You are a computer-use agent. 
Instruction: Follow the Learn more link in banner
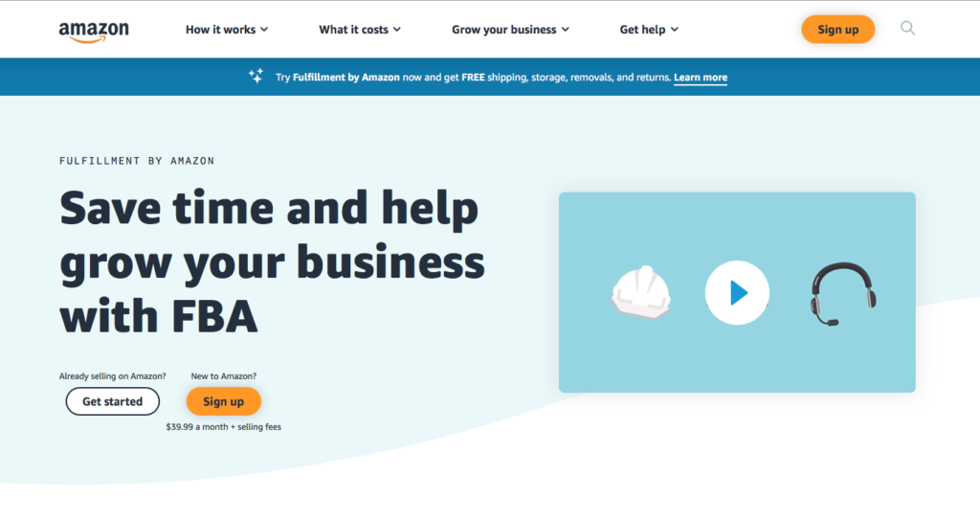701,78
